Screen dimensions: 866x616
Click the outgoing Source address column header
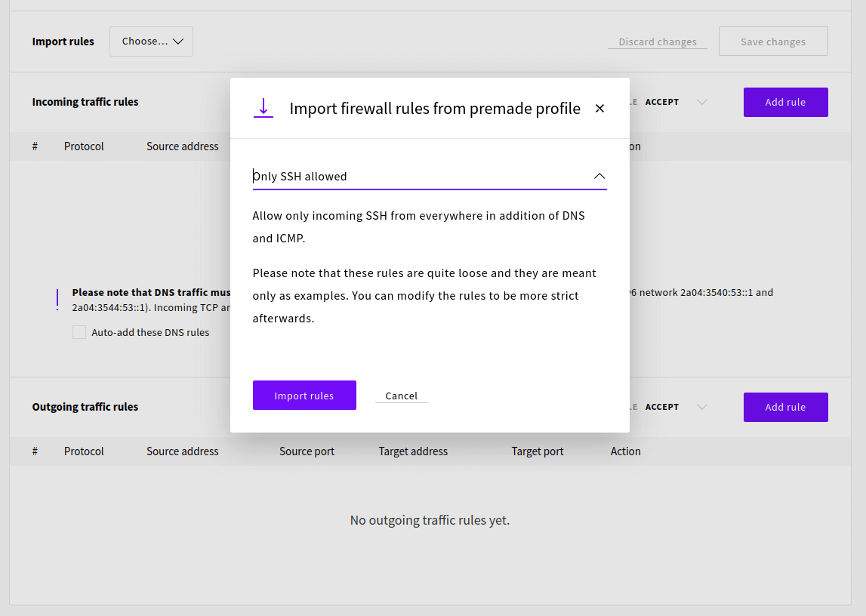pyautogui.click(x=182, y=451)
